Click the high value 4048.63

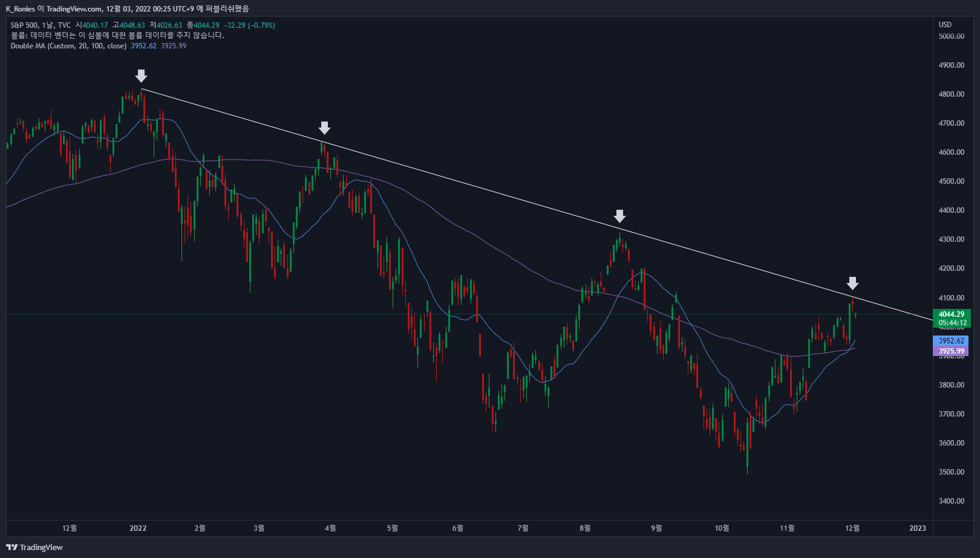(x=132, y=25)
